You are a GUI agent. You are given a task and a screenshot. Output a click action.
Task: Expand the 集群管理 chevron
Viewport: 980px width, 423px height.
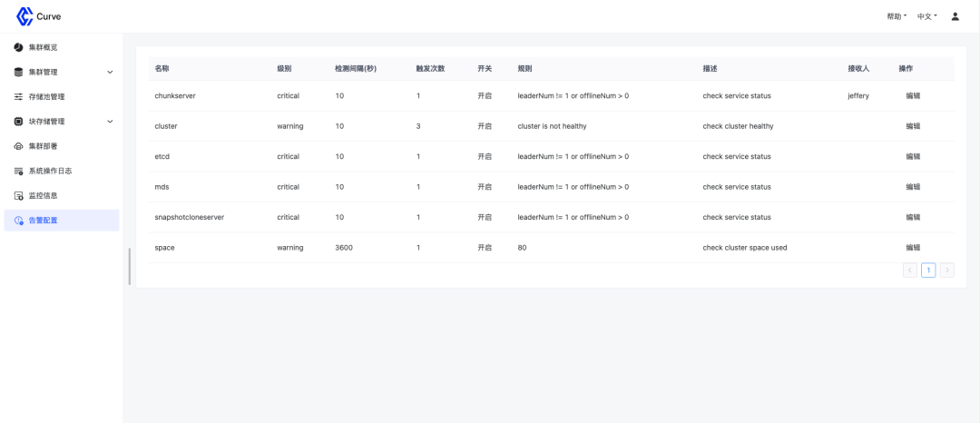(x=110, y=72)
